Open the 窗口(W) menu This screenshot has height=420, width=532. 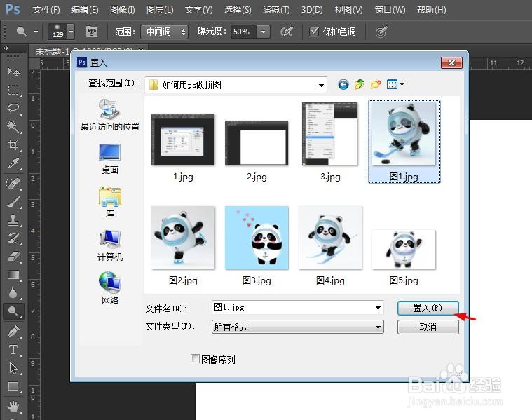tap(390, 10)
